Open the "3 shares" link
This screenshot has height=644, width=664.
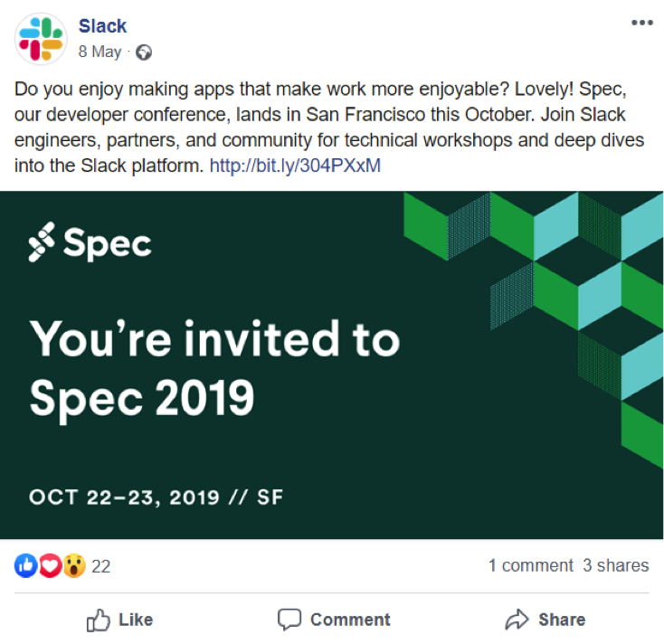[x=615, y=565]
